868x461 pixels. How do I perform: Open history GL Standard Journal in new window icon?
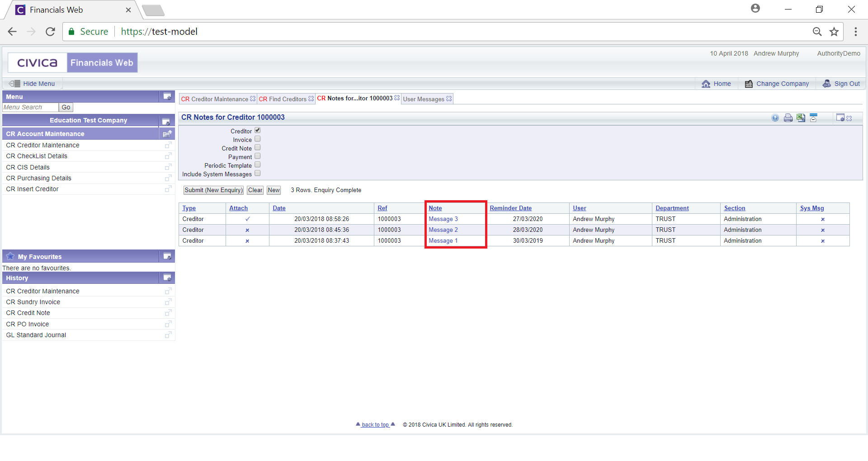click(x=168, y=335)
